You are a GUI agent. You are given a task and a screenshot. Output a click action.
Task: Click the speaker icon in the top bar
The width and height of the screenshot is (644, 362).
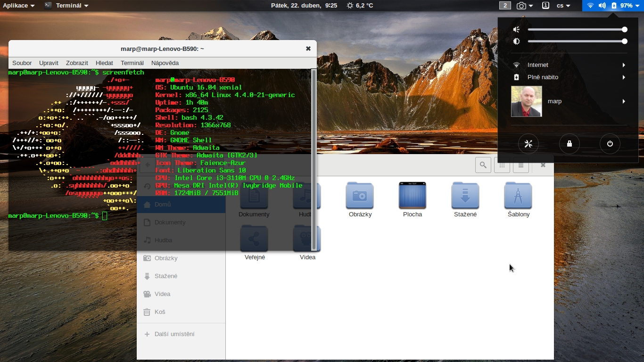coord(602,6)
